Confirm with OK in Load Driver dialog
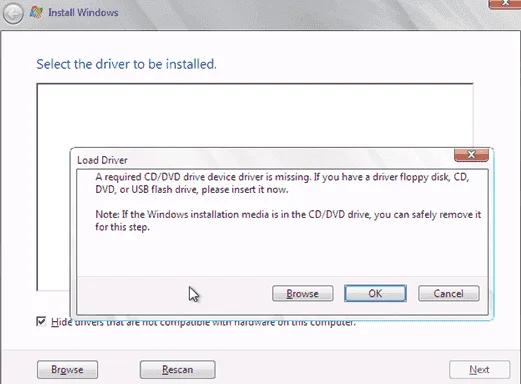 coord(375,293)
